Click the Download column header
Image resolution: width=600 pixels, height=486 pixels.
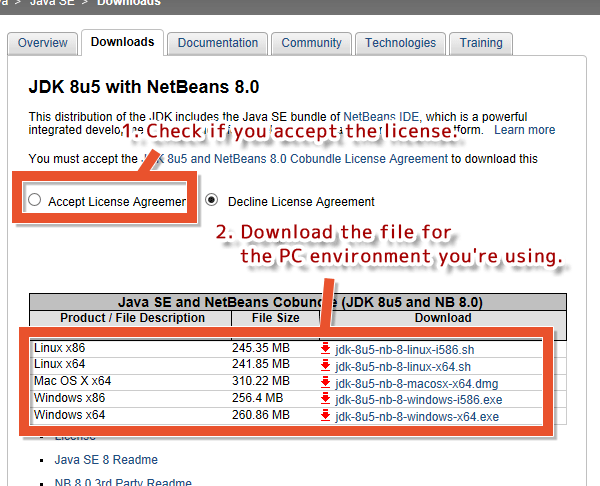point(443,318)
